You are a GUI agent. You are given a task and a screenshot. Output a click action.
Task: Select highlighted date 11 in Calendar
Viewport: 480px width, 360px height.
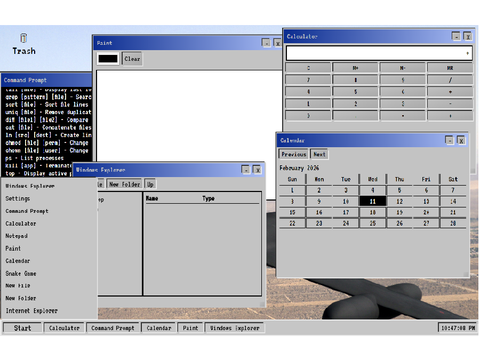pos(373,201)
